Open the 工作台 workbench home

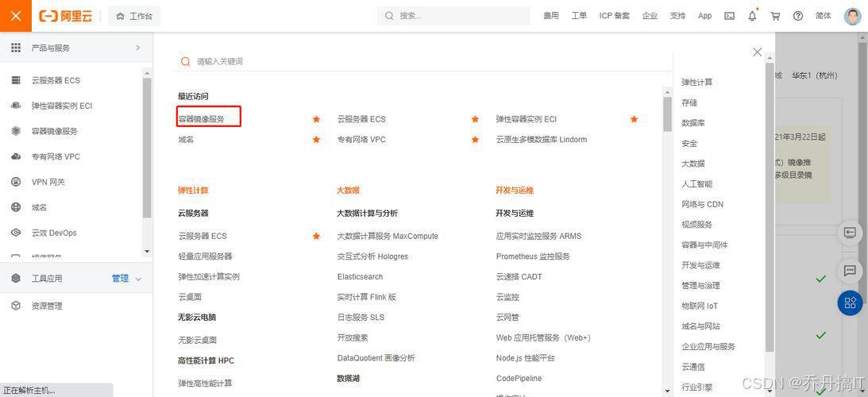tap(134, 16)
